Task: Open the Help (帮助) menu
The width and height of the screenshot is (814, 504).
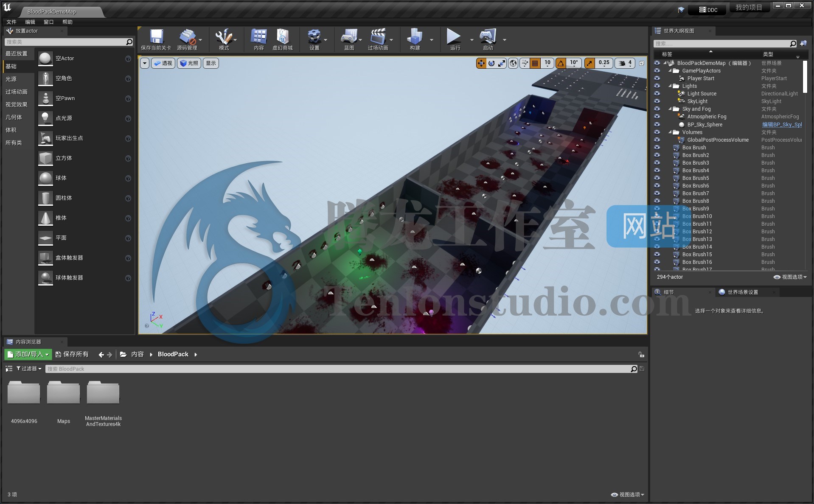Action: click(x=67, y=22)
